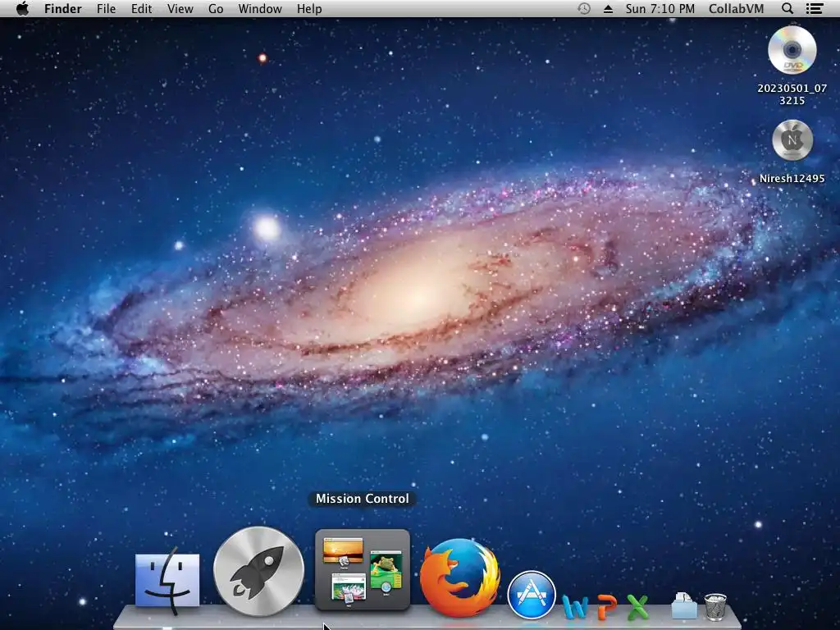Screen dimensions: 840x630
Task: Open the green X Excel icon
Action: [x=637, y=608]
